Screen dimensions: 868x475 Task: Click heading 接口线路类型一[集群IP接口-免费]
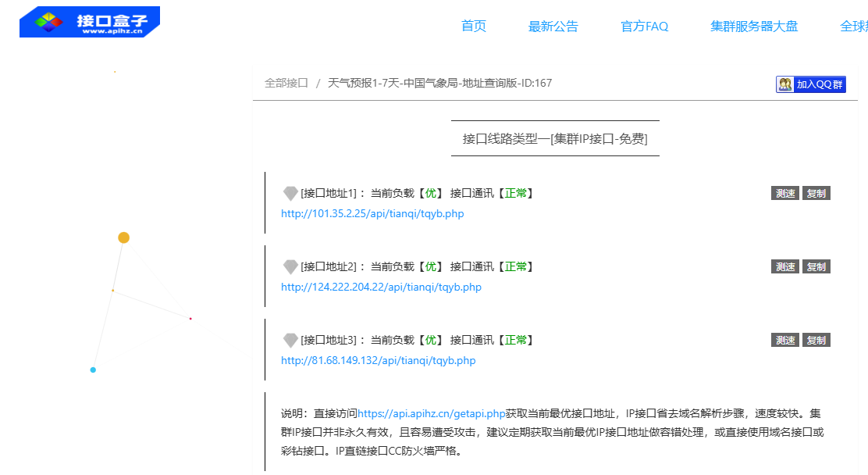tap(555, 138)
